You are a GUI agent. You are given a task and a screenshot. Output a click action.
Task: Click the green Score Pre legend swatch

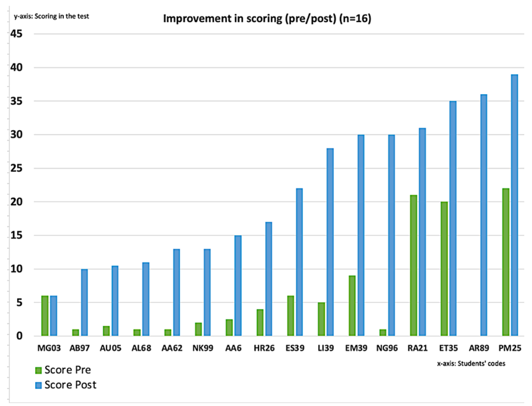[x=38, y=370]
